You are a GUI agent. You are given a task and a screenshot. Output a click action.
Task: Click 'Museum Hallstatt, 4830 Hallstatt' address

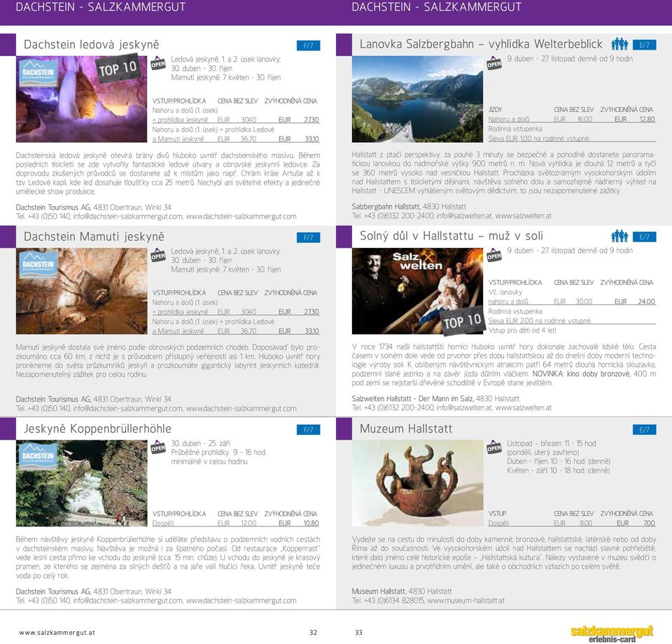402,591
